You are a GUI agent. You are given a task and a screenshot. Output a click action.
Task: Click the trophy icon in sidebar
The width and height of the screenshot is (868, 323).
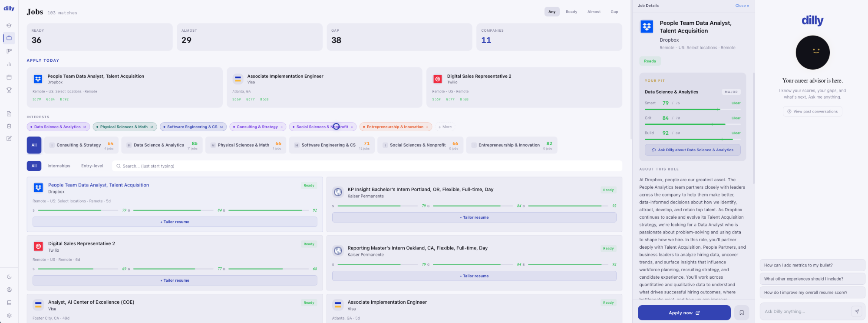click(x=9, y=90)
